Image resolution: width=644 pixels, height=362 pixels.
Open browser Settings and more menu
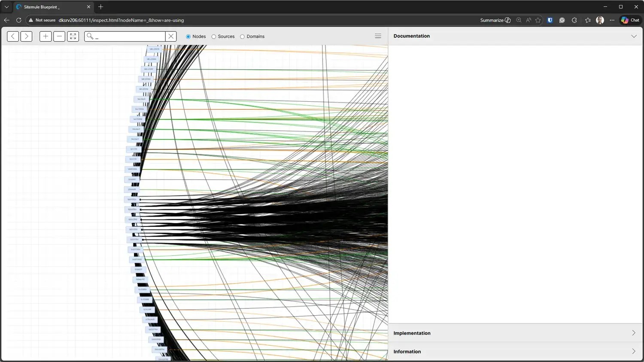click(612, 20)
